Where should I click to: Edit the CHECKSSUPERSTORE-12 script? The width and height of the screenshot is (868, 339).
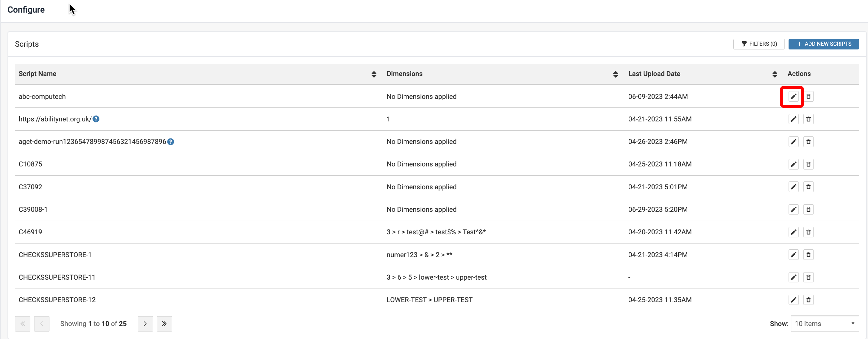pyautogui.click(x=793, y=300)
